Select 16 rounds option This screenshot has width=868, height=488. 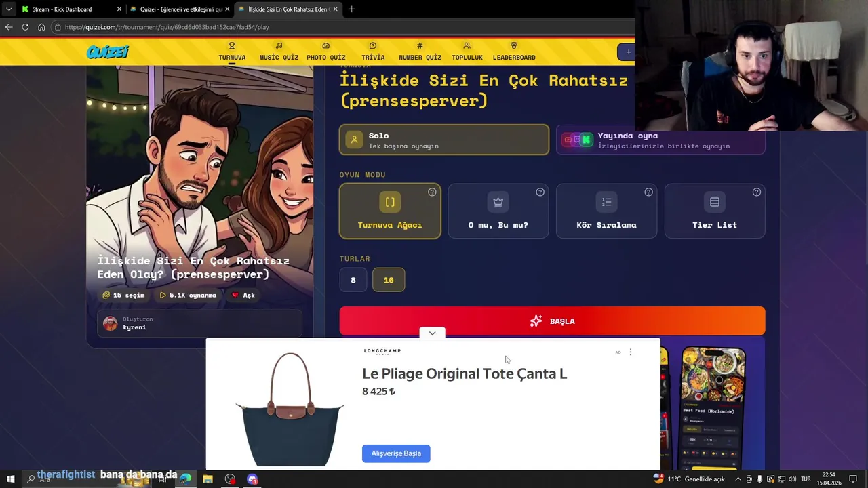(x=389, y=280)
